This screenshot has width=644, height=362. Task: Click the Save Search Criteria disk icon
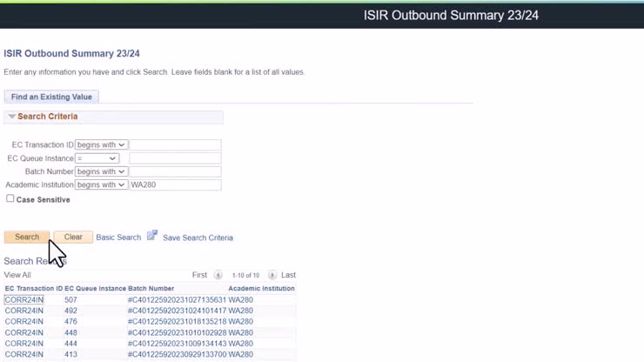coord(152,236)
